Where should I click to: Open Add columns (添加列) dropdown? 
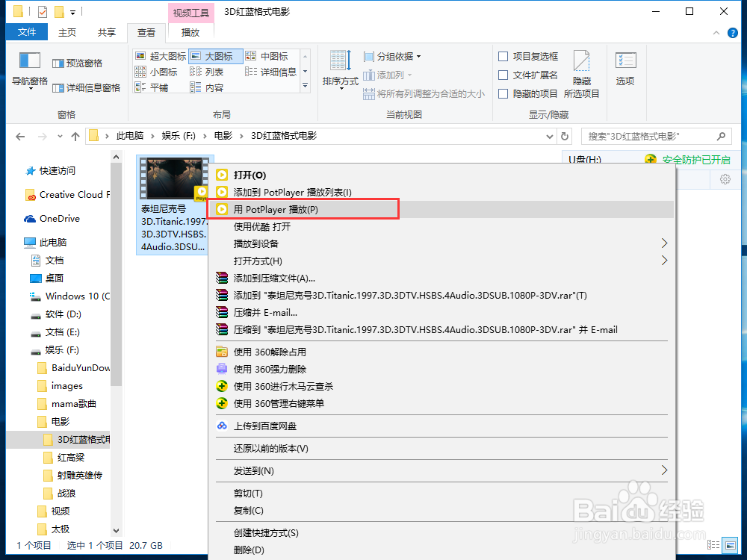click(x=387, y=75)
